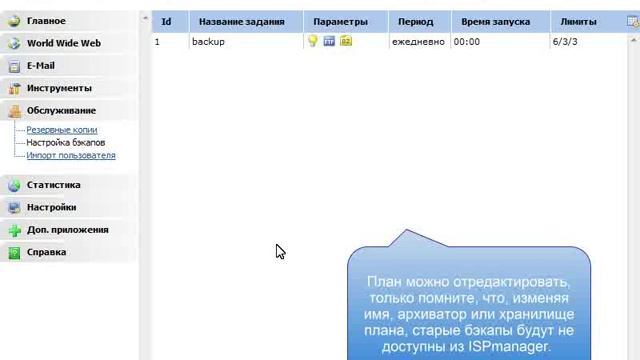Click the Инструменты tools icon
Screen dimensions: 640x360
click(x=14, y=88)
